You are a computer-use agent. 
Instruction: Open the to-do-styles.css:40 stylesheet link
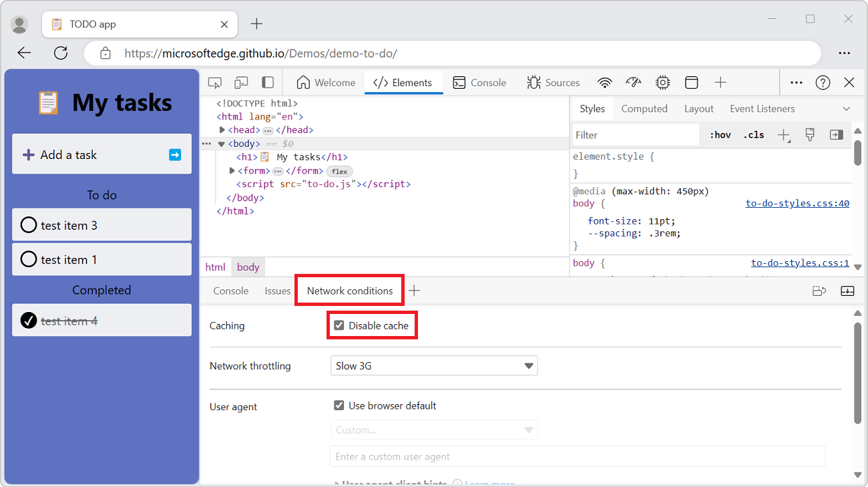(797, 202)
